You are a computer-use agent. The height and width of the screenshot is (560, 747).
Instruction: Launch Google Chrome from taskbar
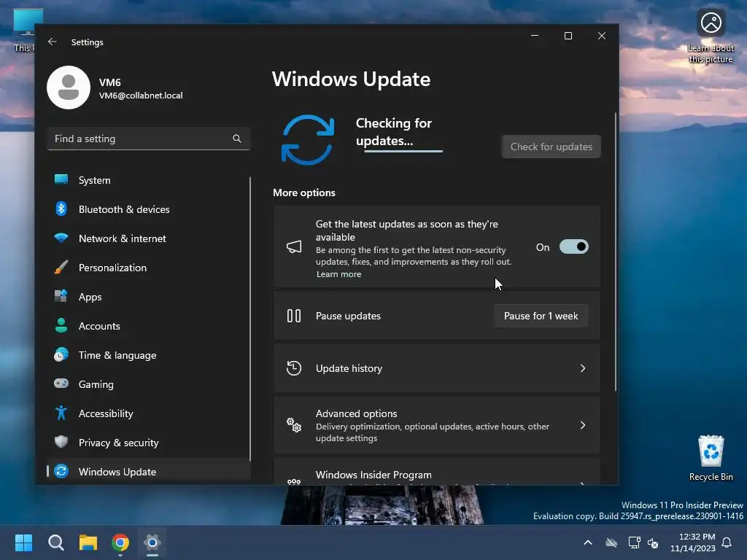coord(120,542)
